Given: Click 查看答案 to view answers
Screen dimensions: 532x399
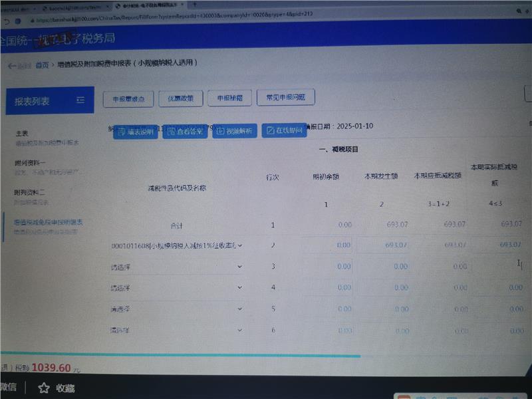Looking at the screenshot, I should pos(186,132).
